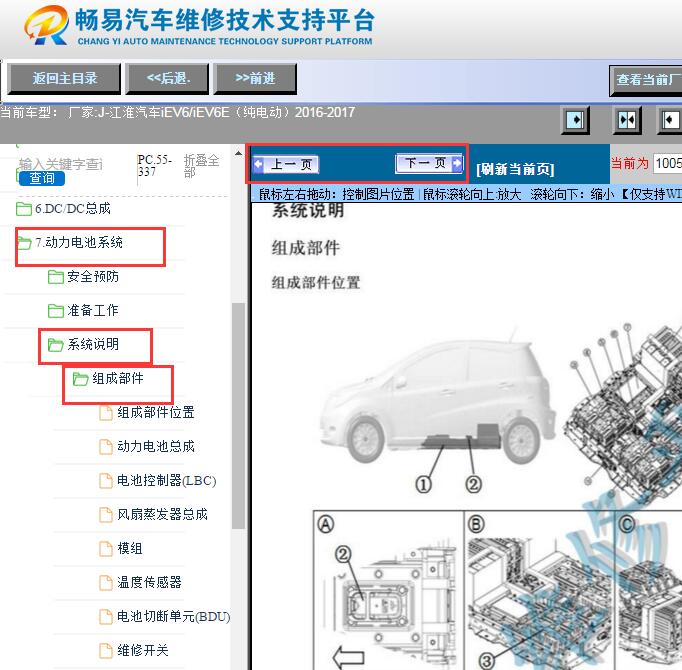Click folder icon beside 6.DC/DC总成

tap(24, 209)
